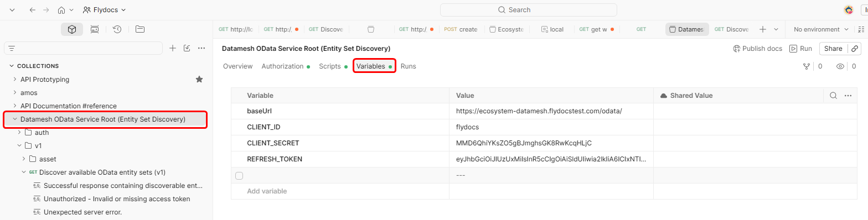Open the POST create request tab
Viewport: 868px width, 220px height.
click(x=461, y=29)
